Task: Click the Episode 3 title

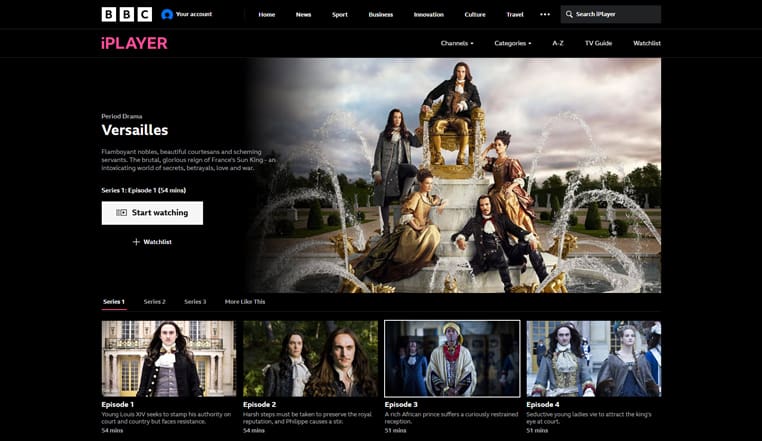Action: pos(401,405)
